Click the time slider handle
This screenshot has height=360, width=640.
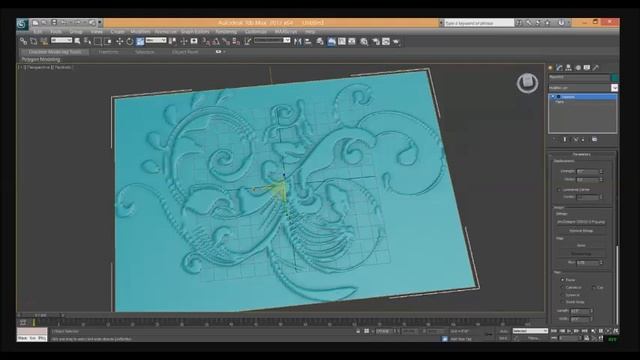point(40,315)
